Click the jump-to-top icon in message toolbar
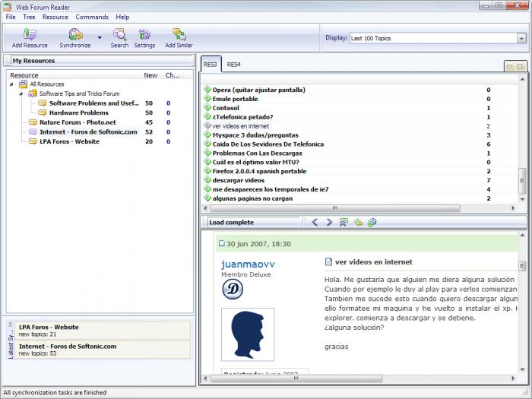The image size is (532, 399). [344, 222]
